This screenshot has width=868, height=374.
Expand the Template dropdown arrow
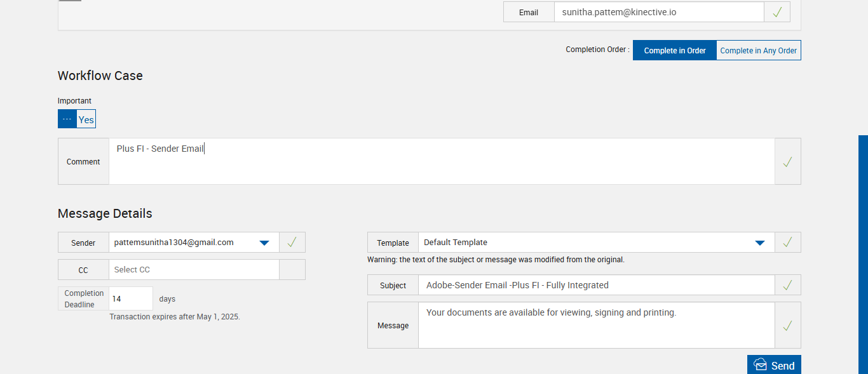[759, 243]
